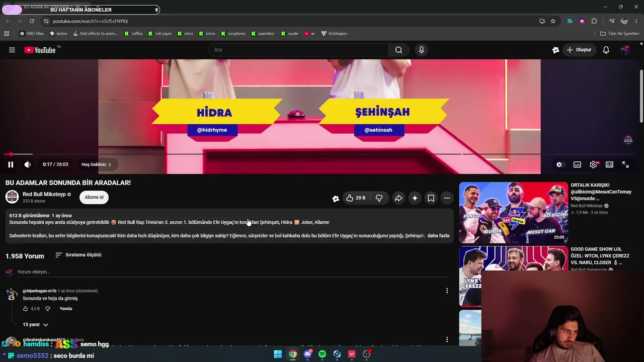Open more actions three-dot menu below video
Viewport: 644px width, 362px height.
tap(447, 198)
